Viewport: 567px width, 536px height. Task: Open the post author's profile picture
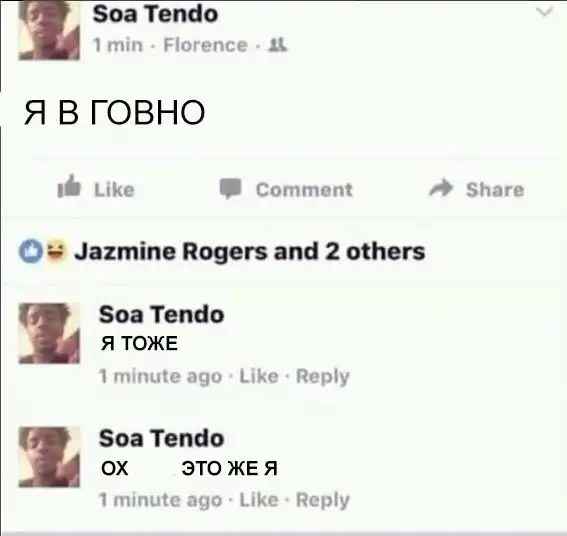pyautogui.click(x=49, y=30)
